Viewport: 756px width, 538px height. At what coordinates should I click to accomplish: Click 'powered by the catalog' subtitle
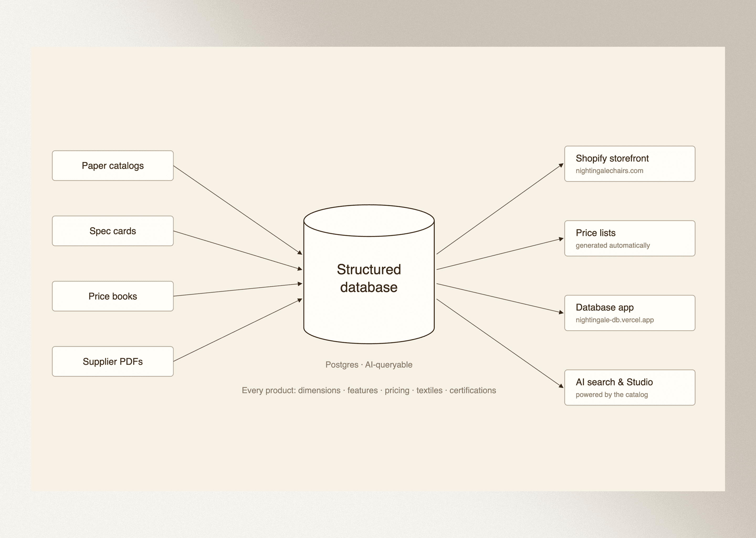[612, 395]
